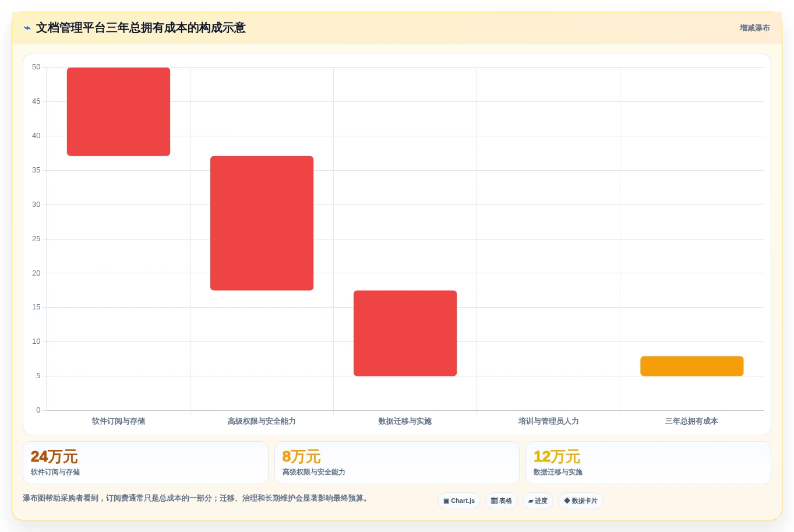Click the blue lightning icon beside the title
The width and height of the screenshot is (794, 532).
[x=27, y=28]
